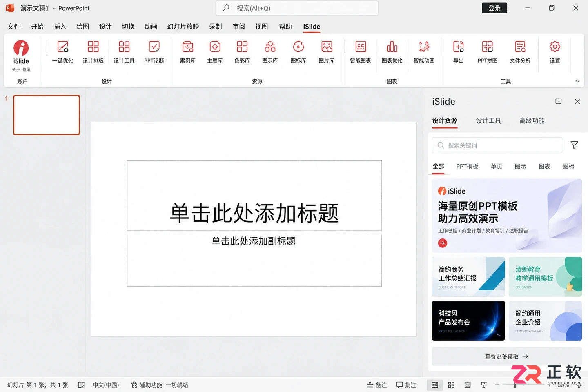This screenshot has height=392, width=588.
Task: Filter resources by 图示 category
Action: [520, 166]
